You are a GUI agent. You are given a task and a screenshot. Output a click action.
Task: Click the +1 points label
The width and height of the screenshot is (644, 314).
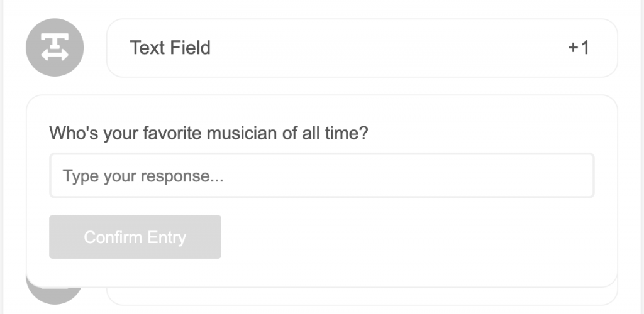(x=579, y=48)
